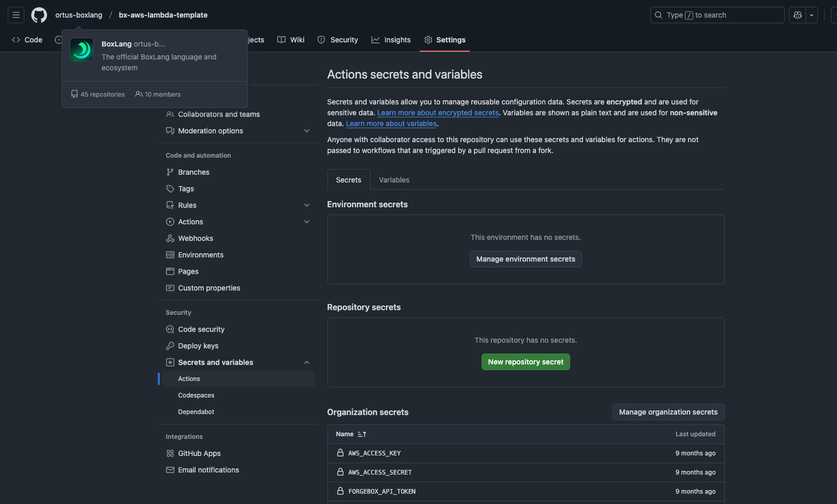Image resolution: width=837 pixels, height=504 pixels.
Task: Expand the Rules sidebar section
Action: tap(306, 205)
